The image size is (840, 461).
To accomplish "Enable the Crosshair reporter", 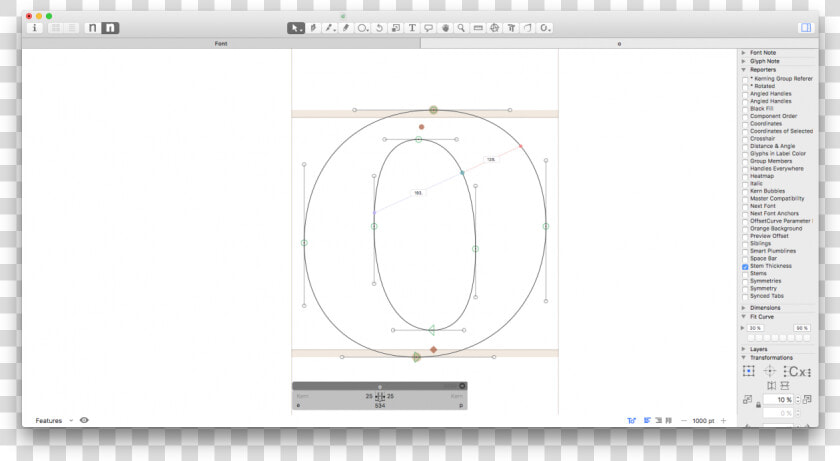I will click(x=745, y=139).
